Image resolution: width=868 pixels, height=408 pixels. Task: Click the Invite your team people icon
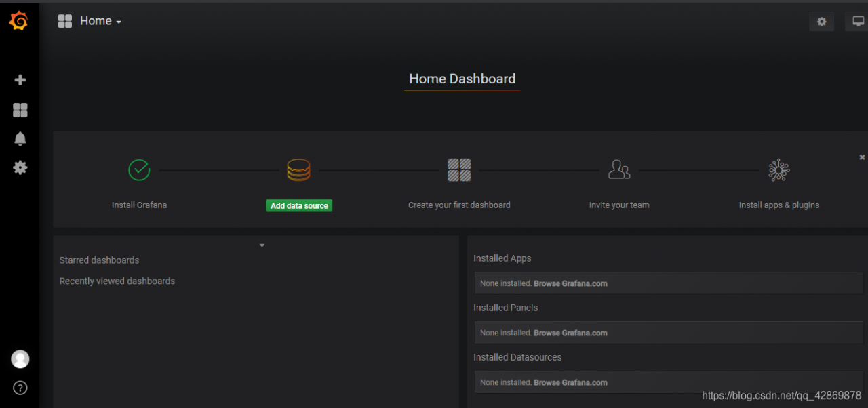pyautogui.click(x=619, y=169)
